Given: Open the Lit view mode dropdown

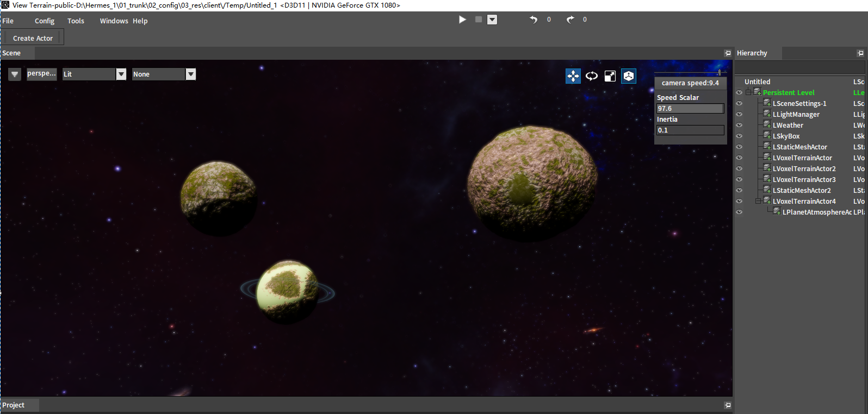Looking at the screenshot, I should coord(121,74).
